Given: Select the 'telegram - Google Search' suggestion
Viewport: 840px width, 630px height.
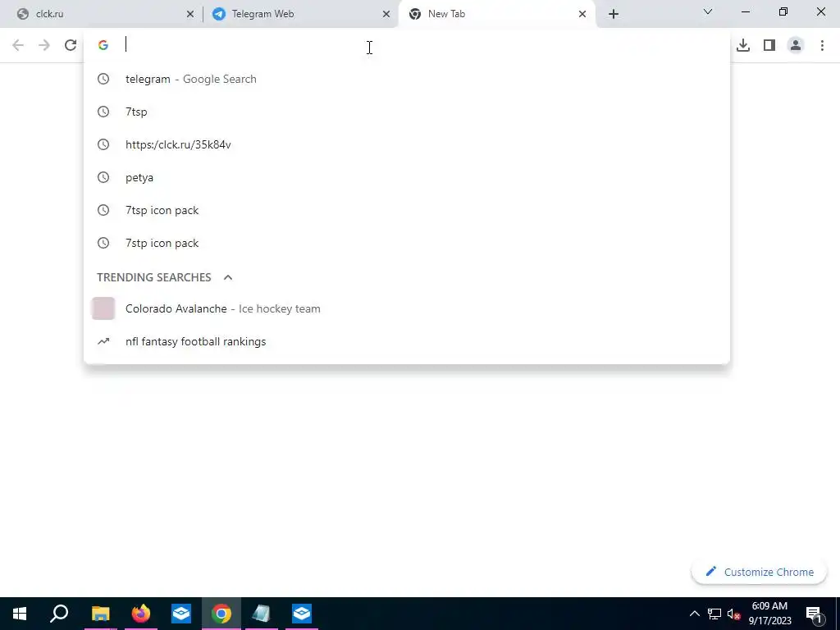Looking at the screenshot, I should coord(407,80).
